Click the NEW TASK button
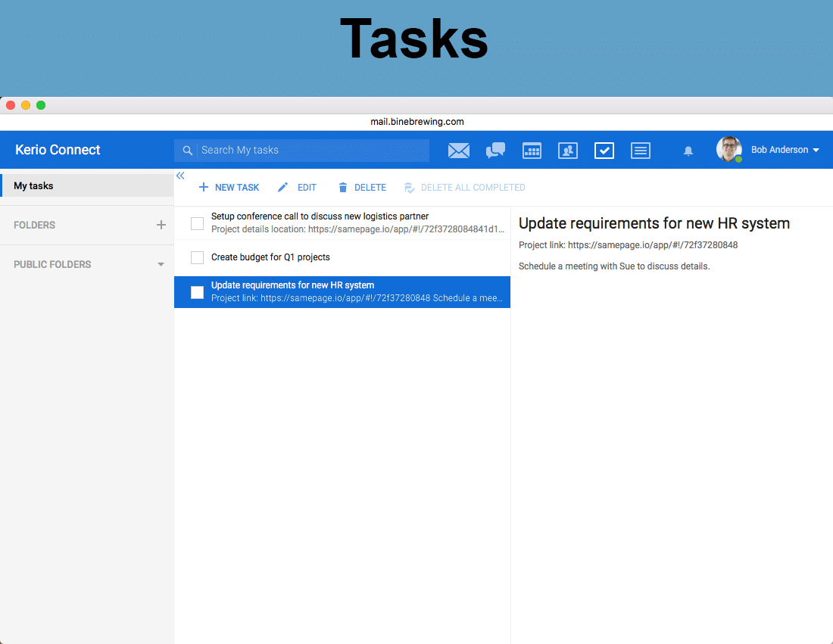833x644 pixels. click(229, 188)
